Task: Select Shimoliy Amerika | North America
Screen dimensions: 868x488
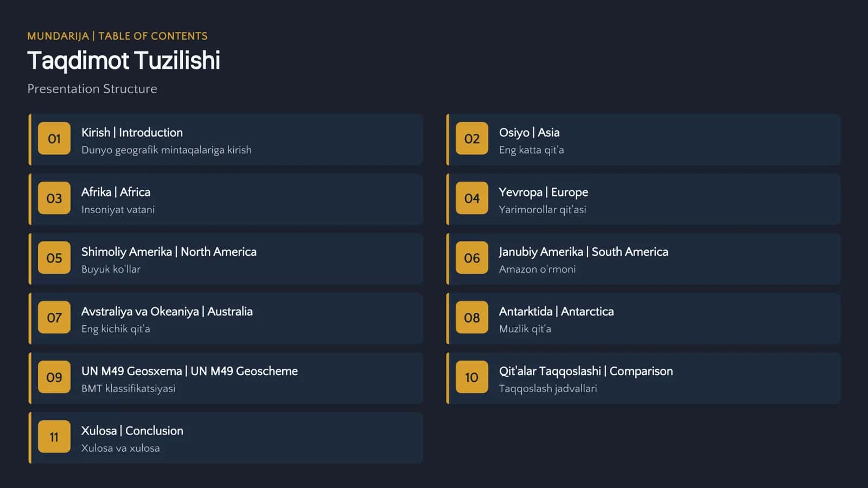Action: point(226,259)
